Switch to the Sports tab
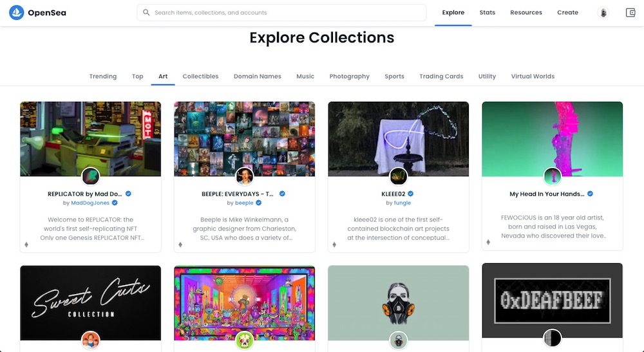Image resolution: width=644 pixels, height=352 pixels. (x=394, y=77)
